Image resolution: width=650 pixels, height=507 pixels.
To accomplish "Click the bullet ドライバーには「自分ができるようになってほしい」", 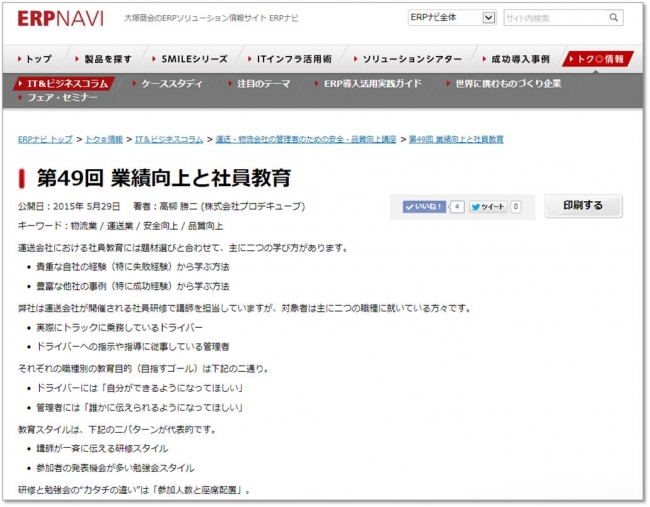I will [140, 388].
